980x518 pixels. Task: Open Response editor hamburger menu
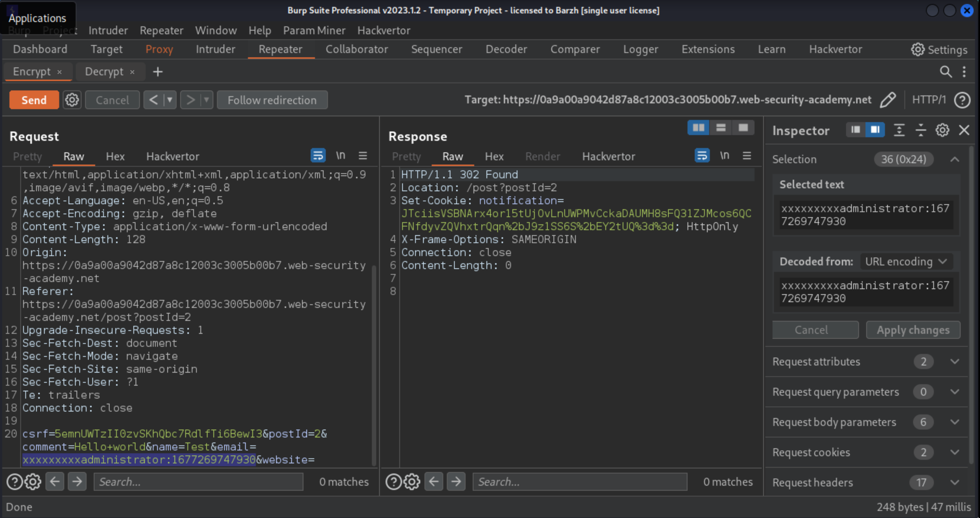[x=747, y=155]
